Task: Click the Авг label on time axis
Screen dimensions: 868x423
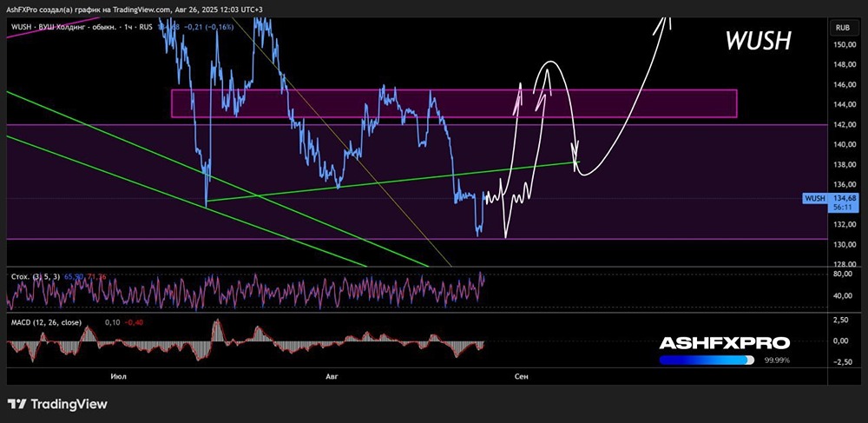Action: point(331,376)
